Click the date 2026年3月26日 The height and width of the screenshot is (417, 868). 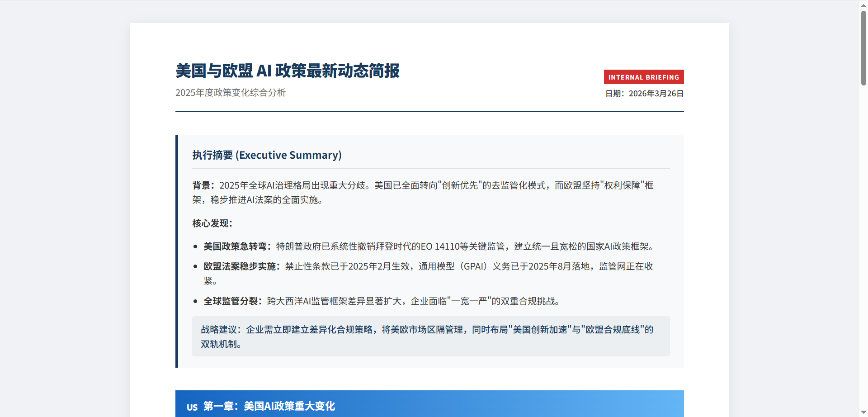point(656,94)
